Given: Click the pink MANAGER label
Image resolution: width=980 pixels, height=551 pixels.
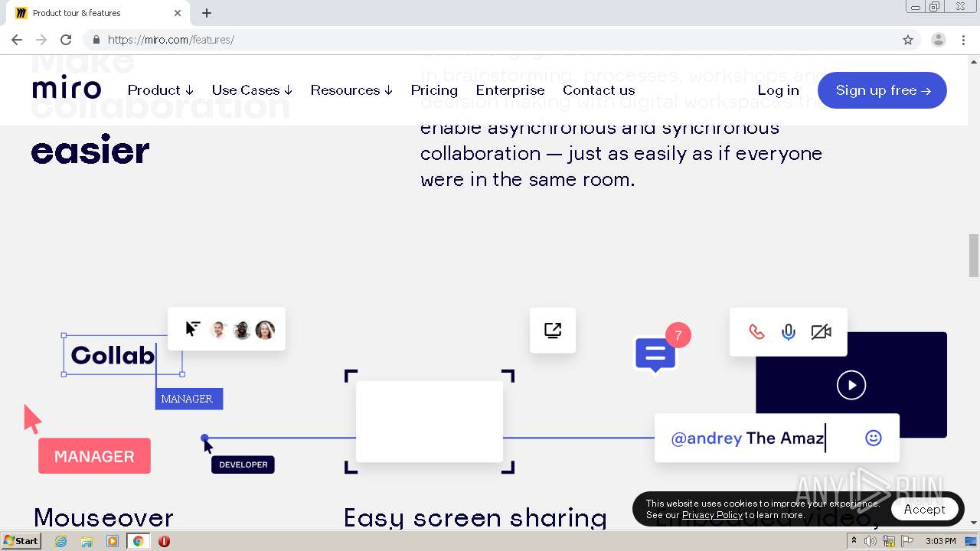Looking at the screenshot, I should coord(94,456).
